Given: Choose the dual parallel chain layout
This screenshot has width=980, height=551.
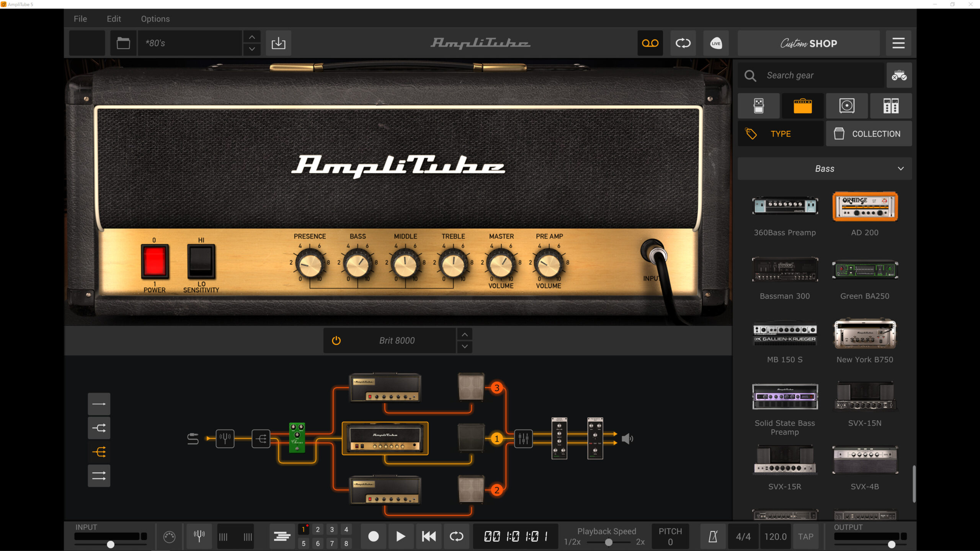Looking at the screenshot, I should tap(99, 476).
